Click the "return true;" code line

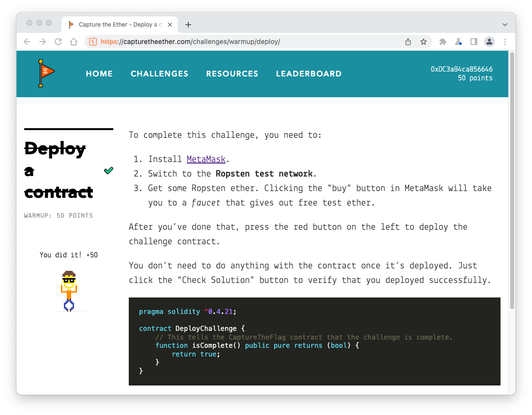tap(196, 354)
